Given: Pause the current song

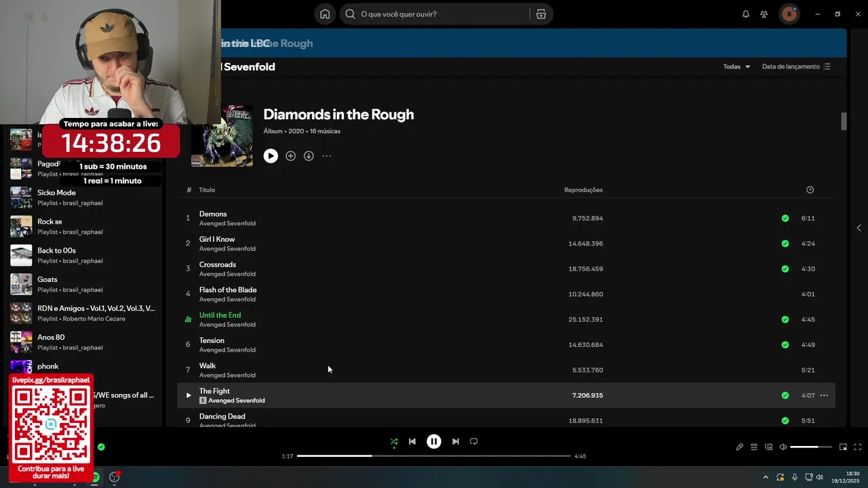Looking at the screenshot, I should click(434, 441).
